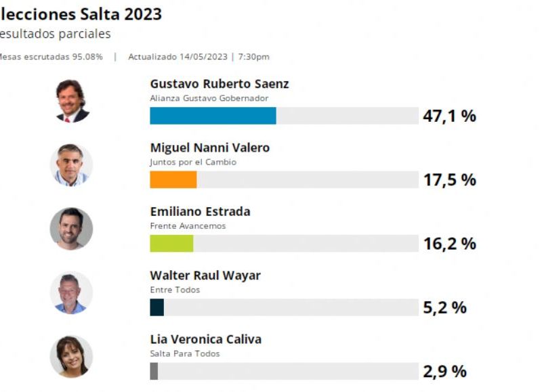Viewport: 542px width, 392px height.
Task: Select the candidate name Gustavo Ruberto Saenz
Action: click(x=220, y=84)
